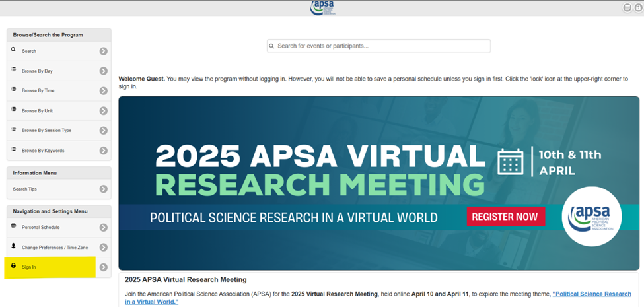This screenshot has height=307, width=644.
Task: Open the "Political Science Research in a Virtual World" link
Action: click(x=591, y=294)
